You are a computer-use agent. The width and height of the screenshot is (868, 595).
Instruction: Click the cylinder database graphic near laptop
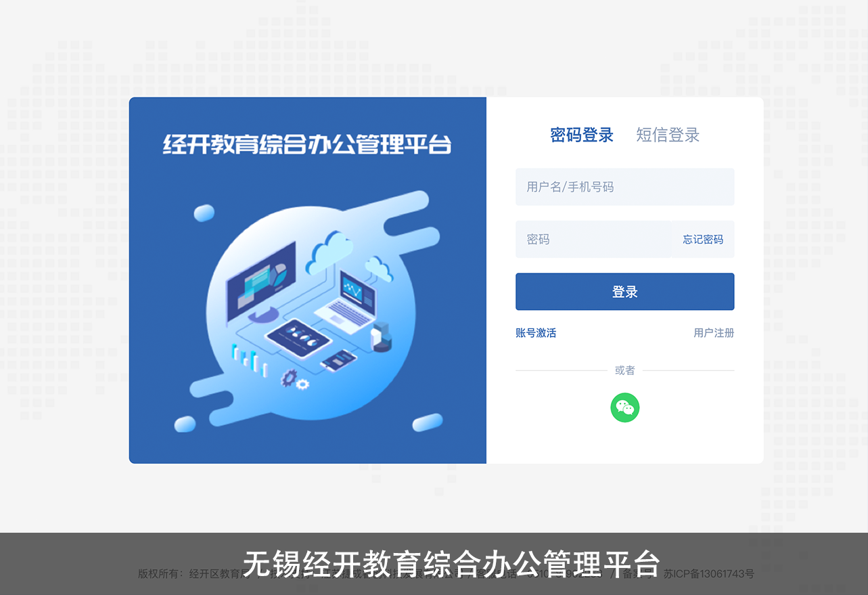(382, 337)
